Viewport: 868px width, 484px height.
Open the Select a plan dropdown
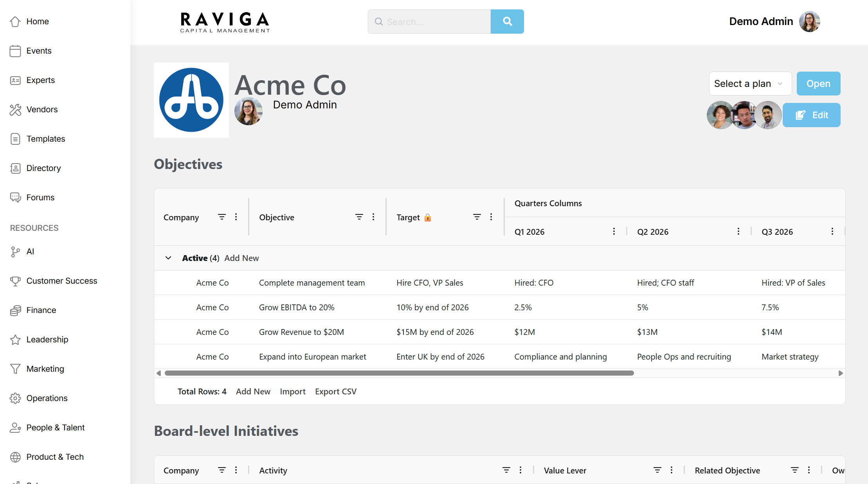click(x=750, y=83)
